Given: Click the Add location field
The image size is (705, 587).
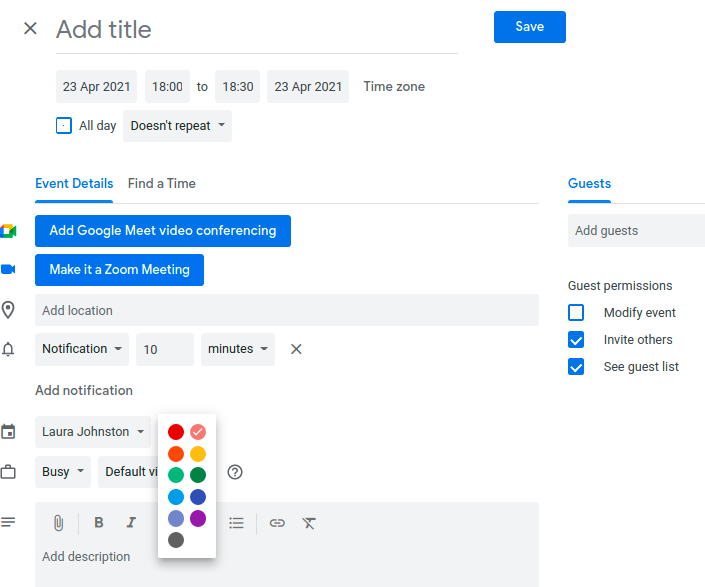Looking at the screenshot, I should (x=287, y=310).
